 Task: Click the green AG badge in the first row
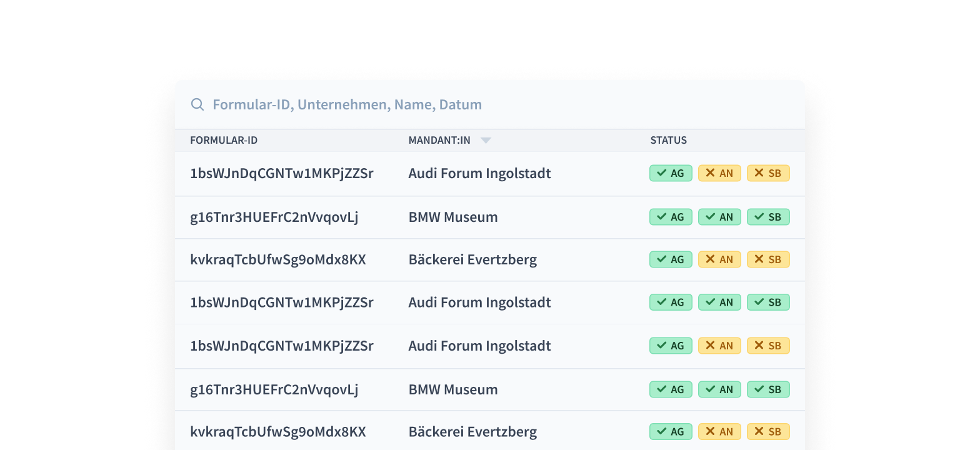click(x=671, y=173)
